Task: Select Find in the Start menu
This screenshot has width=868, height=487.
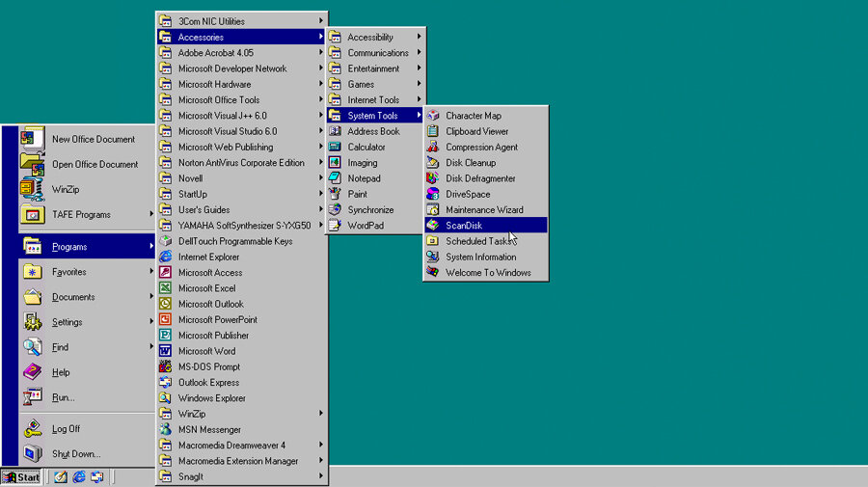Action: (87, 347)
